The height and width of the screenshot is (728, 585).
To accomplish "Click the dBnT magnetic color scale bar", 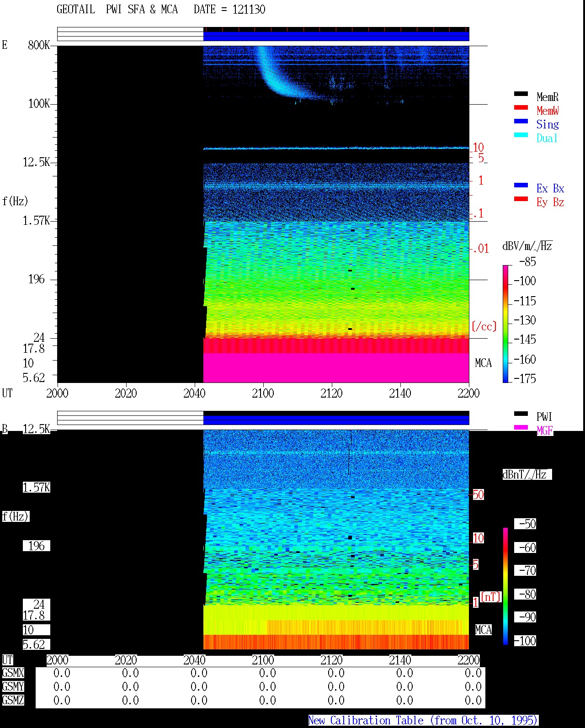I will (x=505, y=586).
